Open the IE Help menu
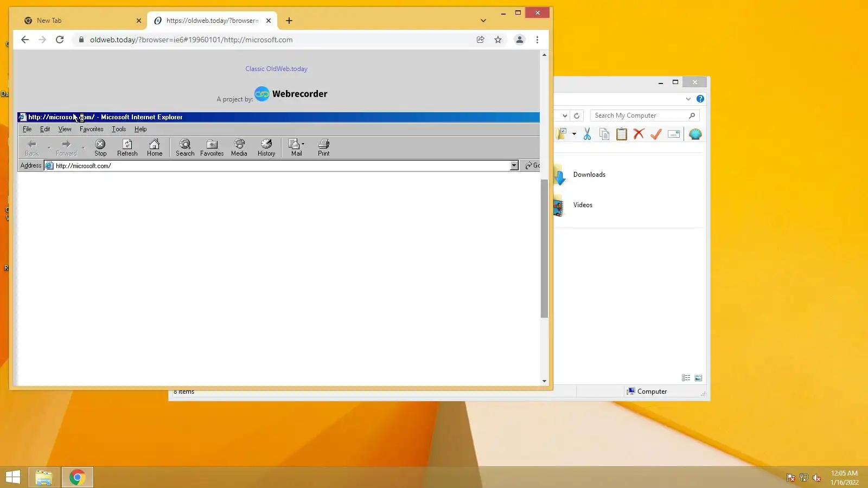 pyautogui.click(x=141, y=129)
